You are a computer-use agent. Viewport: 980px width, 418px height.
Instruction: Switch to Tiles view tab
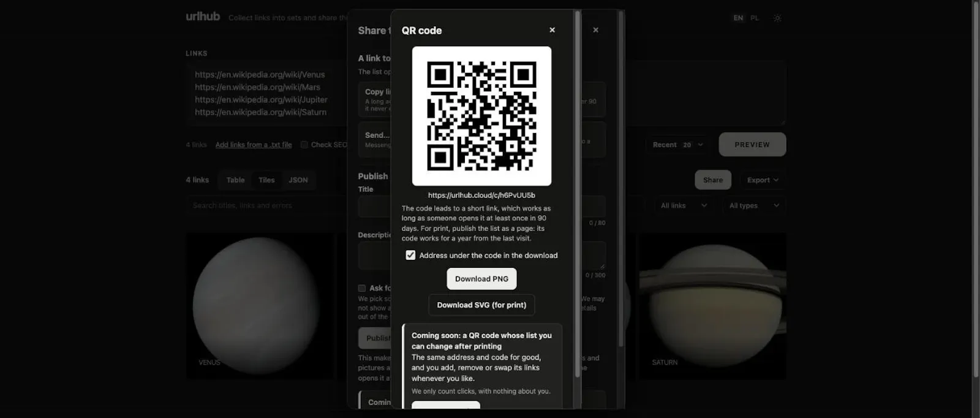266,180
